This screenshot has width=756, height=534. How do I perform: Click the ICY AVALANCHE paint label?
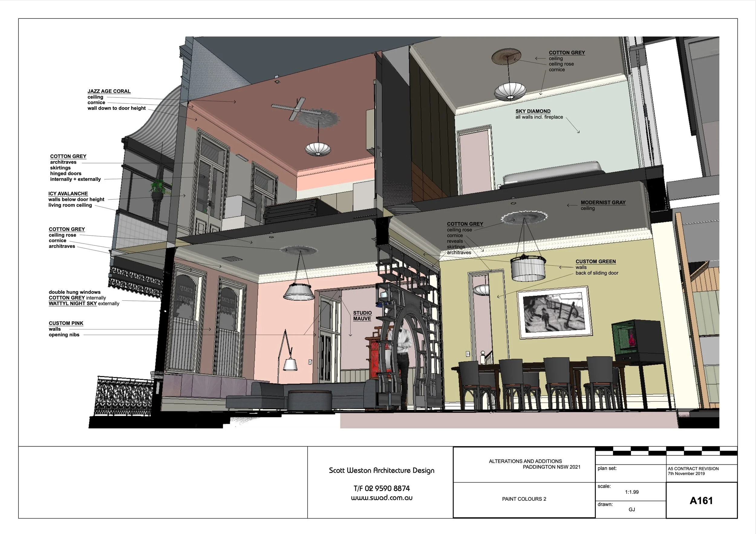pos(68,194)
